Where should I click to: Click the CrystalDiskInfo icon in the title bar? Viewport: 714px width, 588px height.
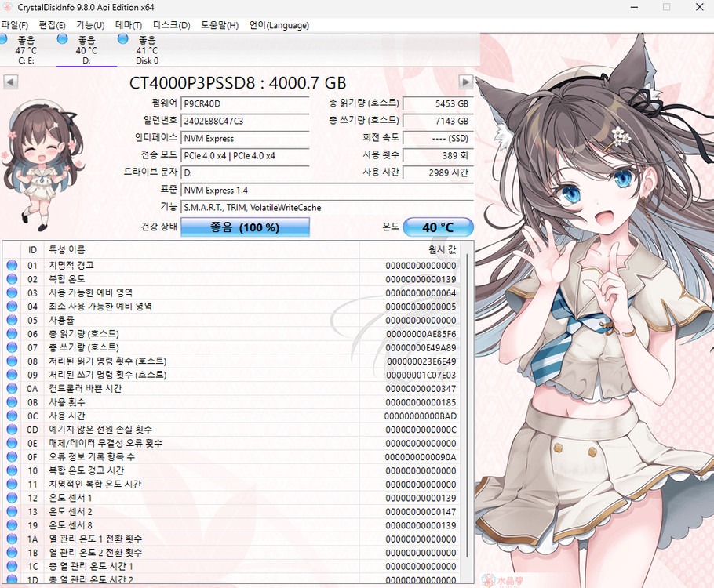coord(8,7)
